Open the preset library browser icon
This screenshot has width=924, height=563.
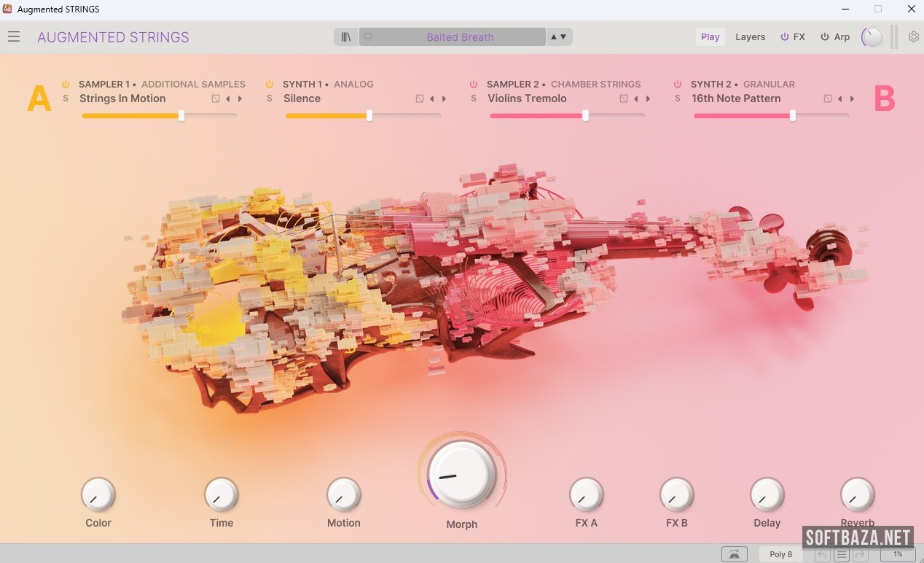pyautogui.click(x=346, y=37)
